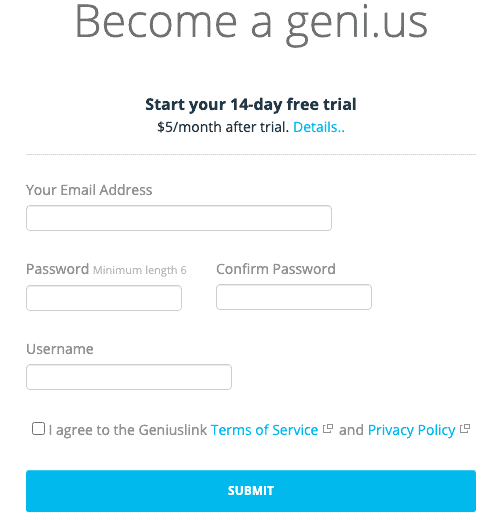
Task: Click the 'Your Email Address' label text
Action: pyautogui.click(x=89, y=190)
